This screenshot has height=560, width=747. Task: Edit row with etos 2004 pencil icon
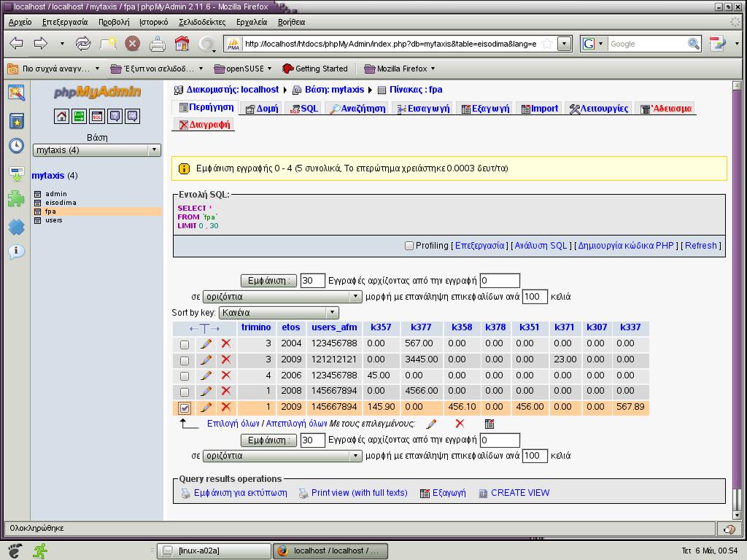pyautogui.click(x=206, y=343)
